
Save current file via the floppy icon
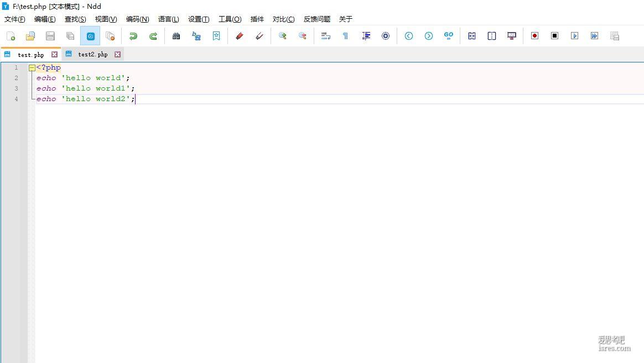pos(50,36)
